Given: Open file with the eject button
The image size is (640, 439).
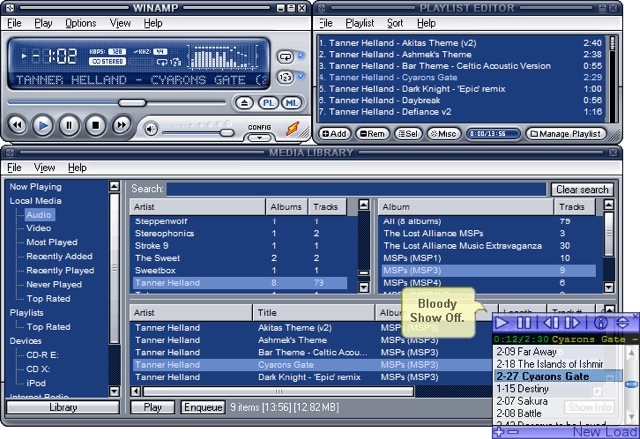Looking at the screenshot, I should coord(244,103).
